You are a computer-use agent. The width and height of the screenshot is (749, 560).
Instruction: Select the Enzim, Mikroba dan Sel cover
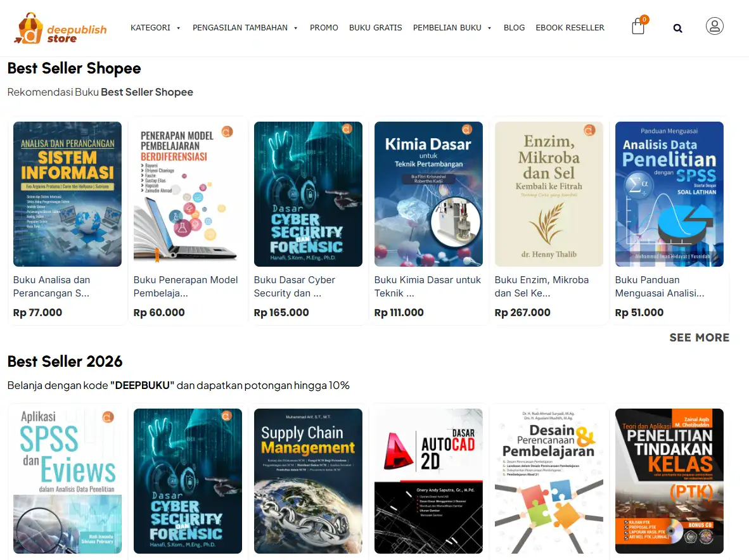(x=549, y=194)
